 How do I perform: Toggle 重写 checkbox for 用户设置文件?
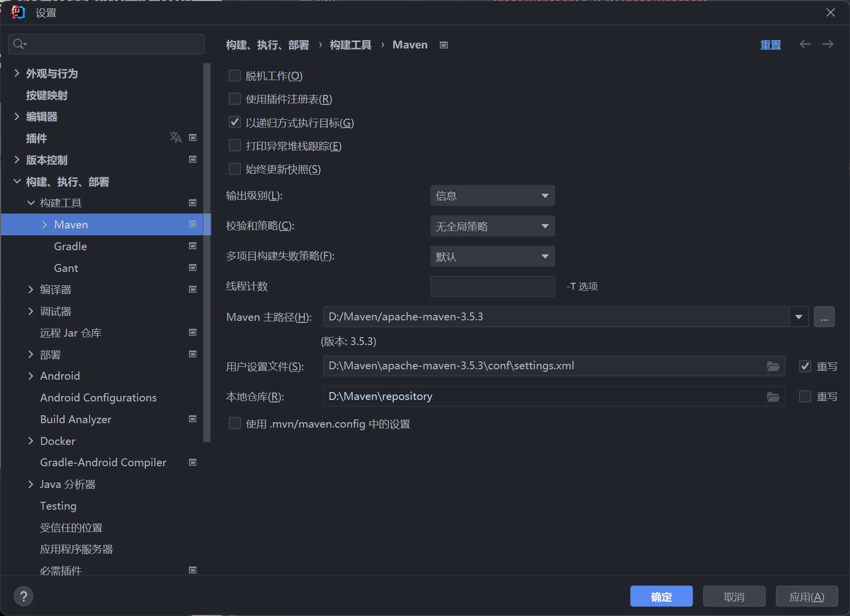pyautogui.click(x=805, y=366)
